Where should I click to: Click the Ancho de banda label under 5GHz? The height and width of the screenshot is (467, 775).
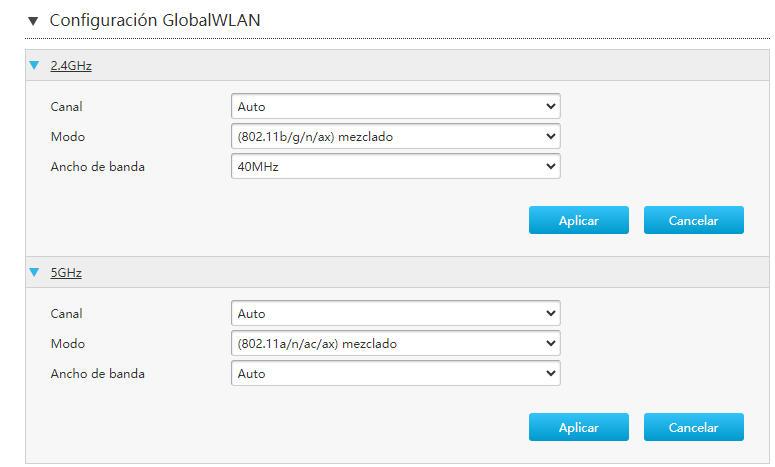(x=98, y=373)
